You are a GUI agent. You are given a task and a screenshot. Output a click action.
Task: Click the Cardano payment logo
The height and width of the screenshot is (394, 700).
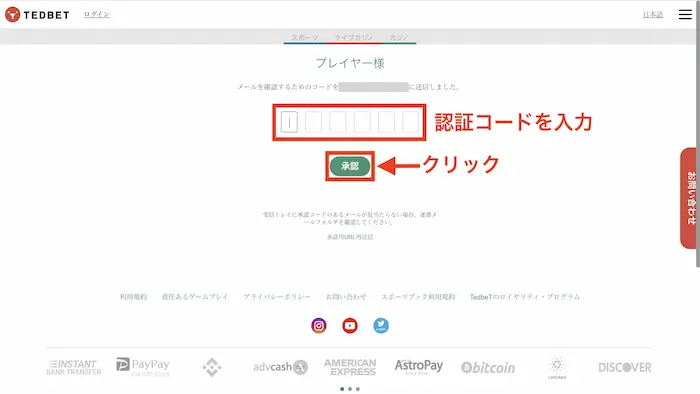click(x=557, y=368)
